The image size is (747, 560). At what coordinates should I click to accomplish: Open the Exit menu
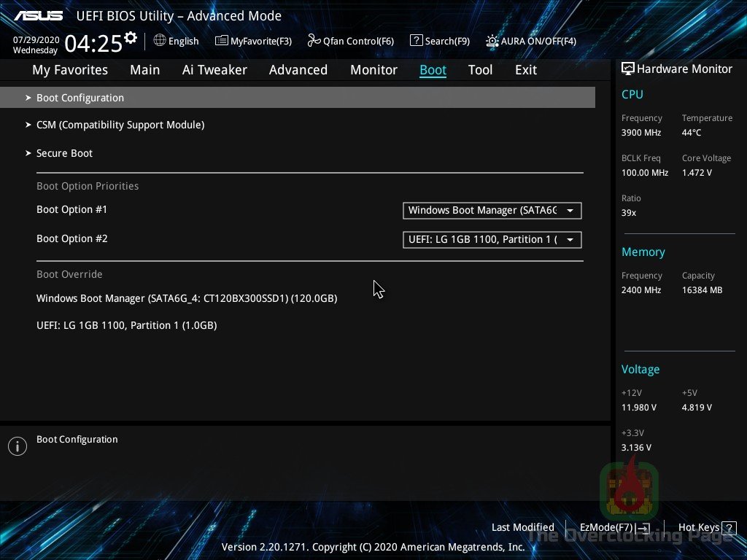pyautogui.click(x=525, y=70)
